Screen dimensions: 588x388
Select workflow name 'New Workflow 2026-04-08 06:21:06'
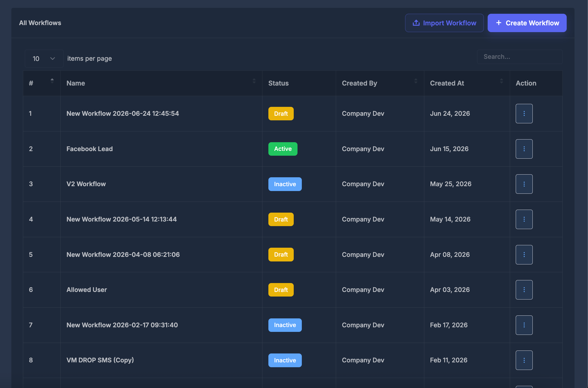coord(123,255)
